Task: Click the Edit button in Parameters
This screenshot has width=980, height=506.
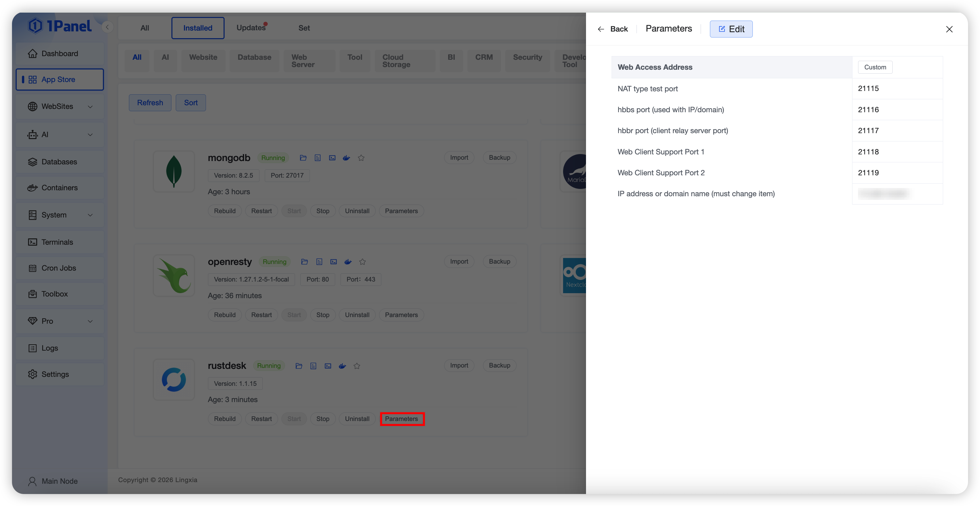Action: 731,29
